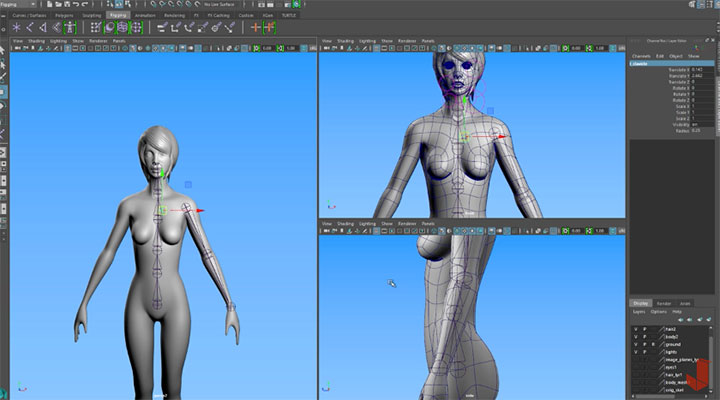Viewport: 720px width, 400px height.
Task: Click the orange Set Key plus icon
Action: [255, 28]
